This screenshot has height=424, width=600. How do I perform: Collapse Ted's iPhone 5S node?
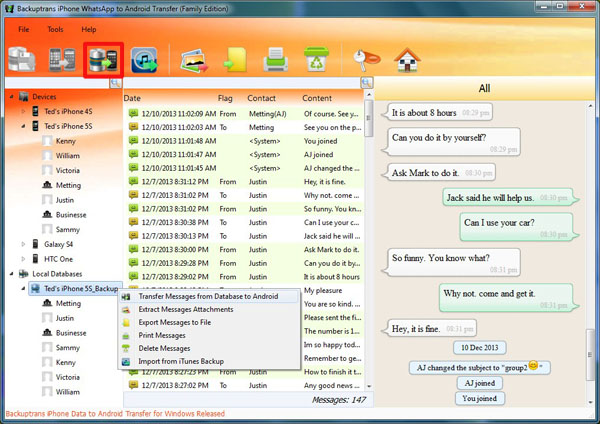[23, 126]
